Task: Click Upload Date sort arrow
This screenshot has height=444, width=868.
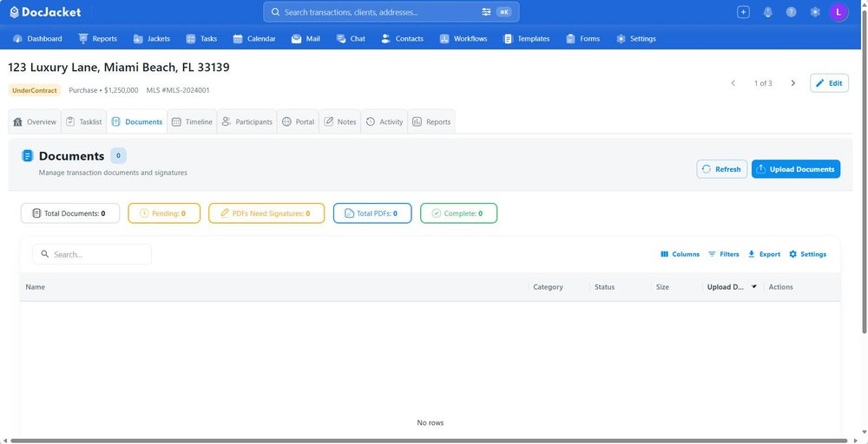Action: [754, 287]
